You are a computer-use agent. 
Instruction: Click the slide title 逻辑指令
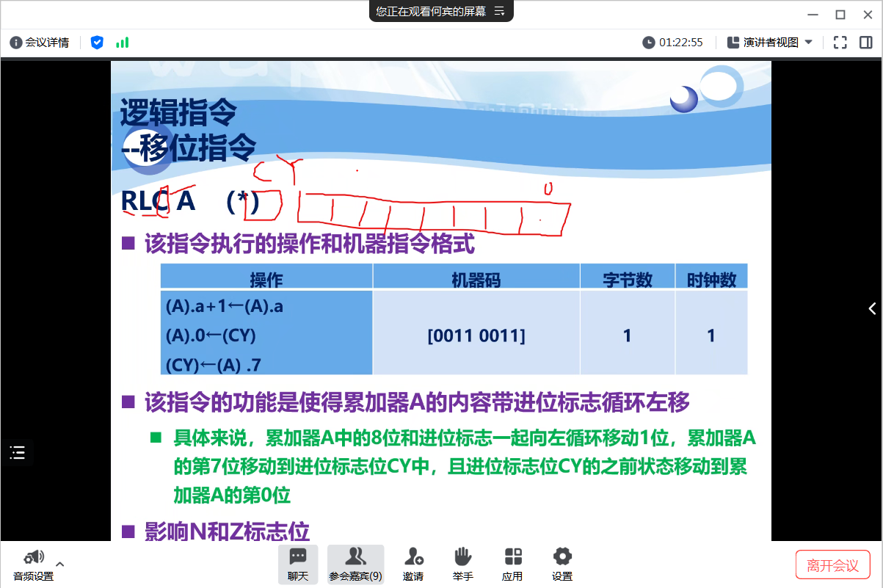178,112
